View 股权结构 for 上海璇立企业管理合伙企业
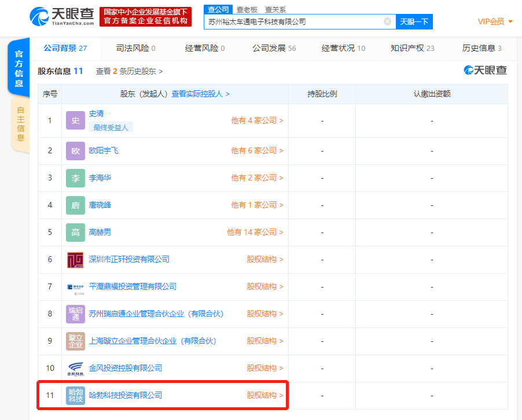This screenshot has width=522, height=420. tap(265, 341)
